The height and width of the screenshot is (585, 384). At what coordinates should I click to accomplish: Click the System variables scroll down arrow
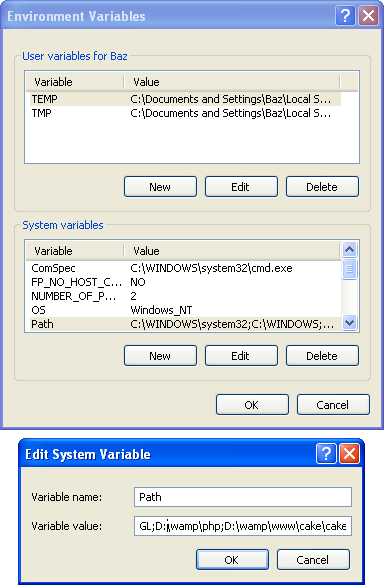pos(349,322)
